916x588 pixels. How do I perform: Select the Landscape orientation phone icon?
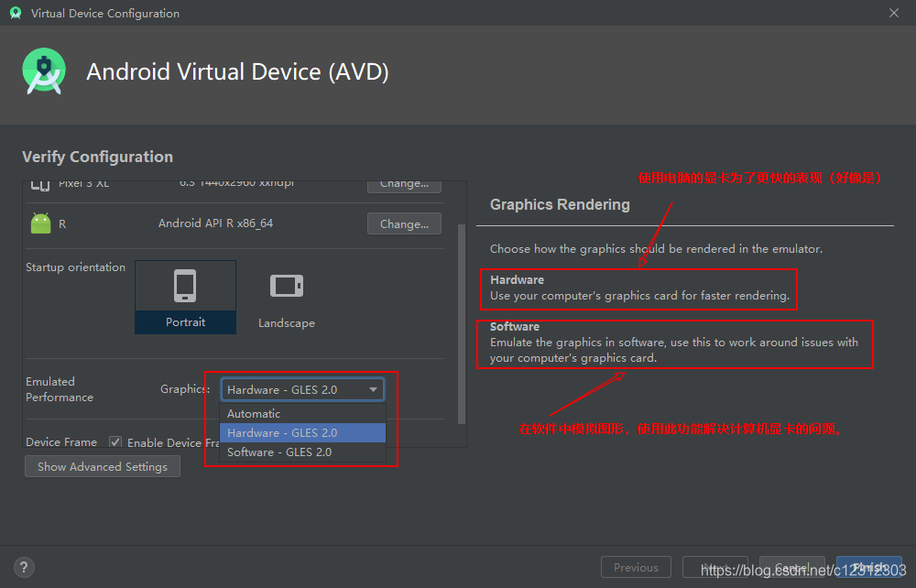tap(286, 286)
